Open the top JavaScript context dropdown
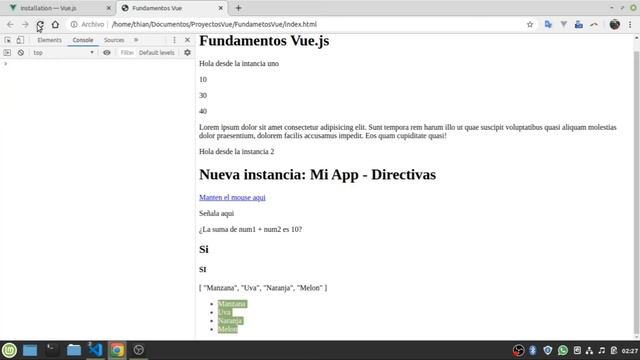This screenshot has height=360, width=640. point(63,53)
